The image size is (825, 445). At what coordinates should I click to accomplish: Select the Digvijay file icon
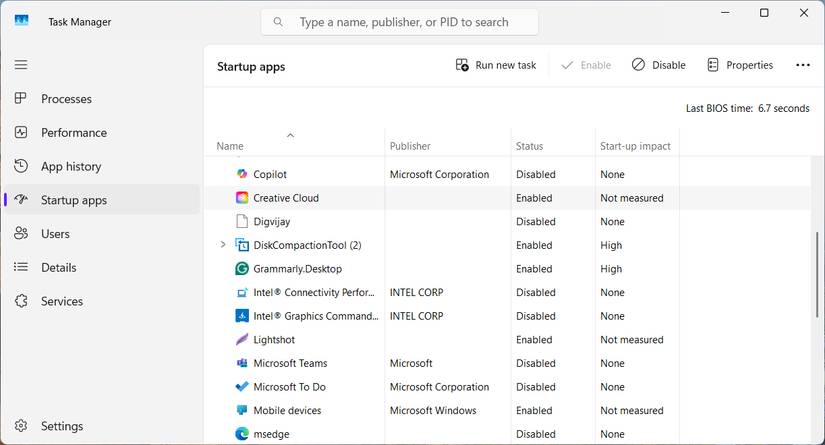242,221
